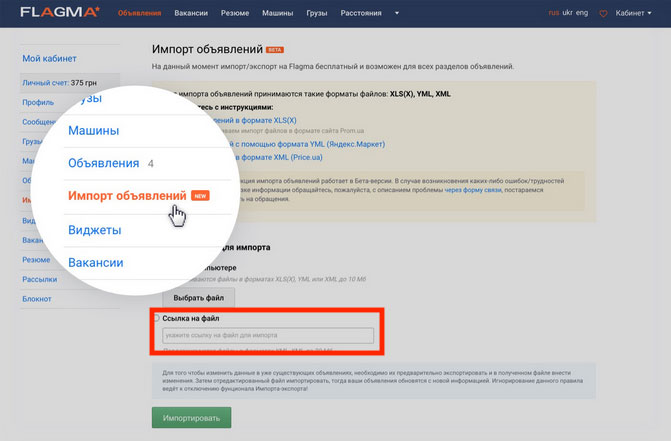The height and width of the screenshot is (441, 671).
Task: Open the Машины top menu item
Action: pos(278,13)
